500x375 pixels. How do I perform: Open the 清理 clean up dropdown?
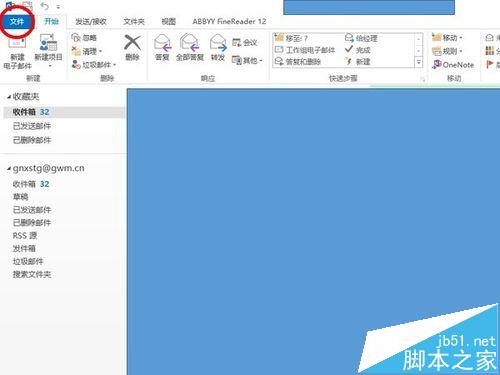point(87,51)
